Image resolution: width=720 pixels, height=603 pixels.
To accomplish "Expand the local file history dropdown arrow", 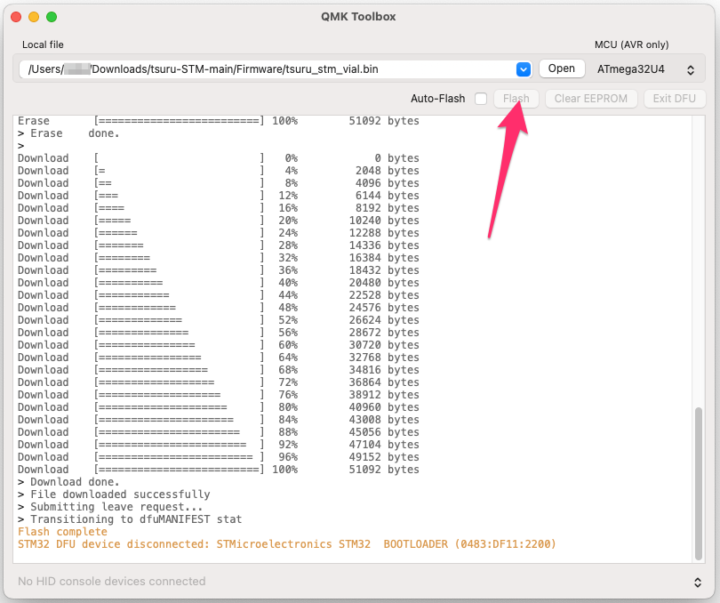I will [x=523, y=69].
